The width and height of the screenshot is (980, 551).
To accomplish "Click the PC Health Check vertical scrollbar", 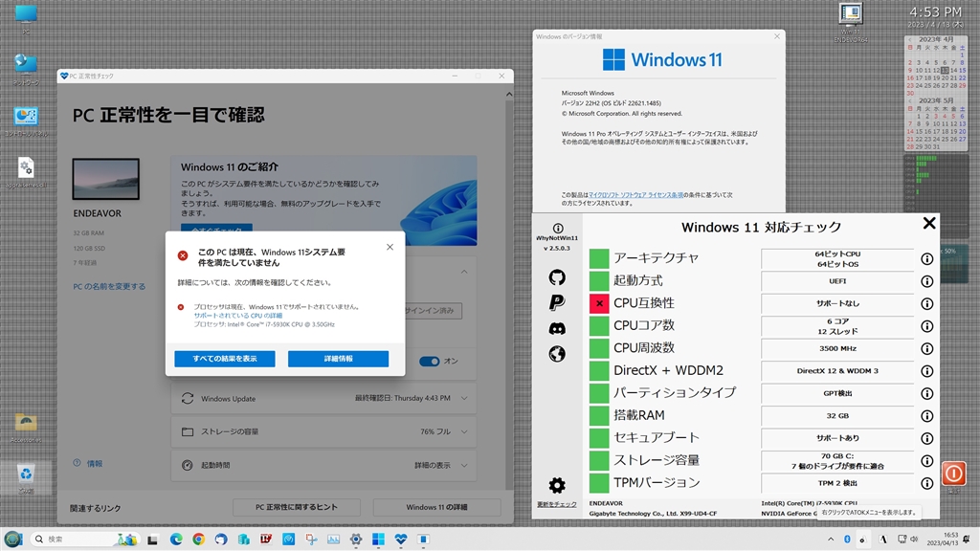I will coord(509,291).
